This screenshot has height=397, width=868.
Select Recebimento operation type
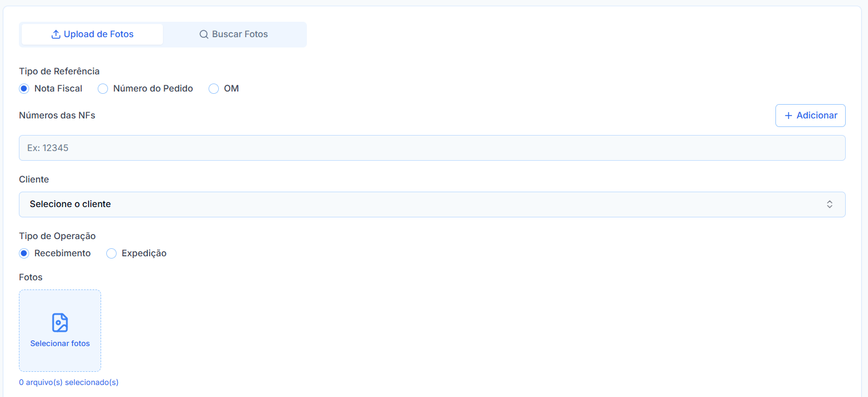24,253
